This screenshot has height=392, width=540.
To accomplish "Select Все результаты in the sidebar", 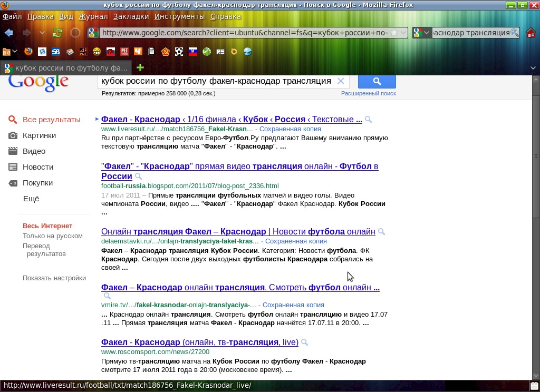I will point(51,120).
